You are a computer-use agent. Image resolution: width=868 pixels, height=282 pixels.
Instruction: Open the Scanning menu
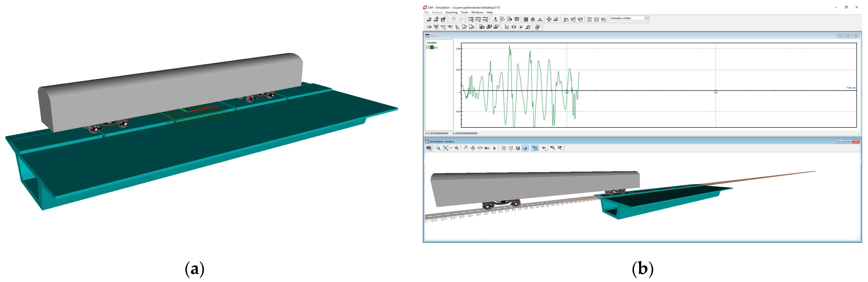coord(451,13)
